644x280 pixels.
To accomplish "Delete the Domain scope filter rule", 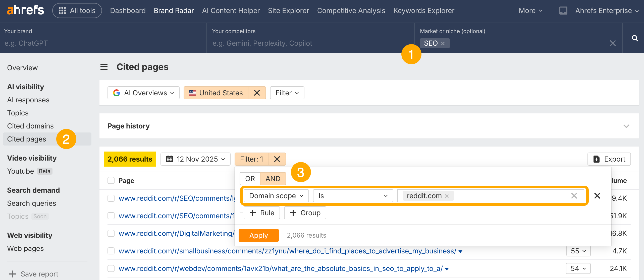I will click(597, 196).
